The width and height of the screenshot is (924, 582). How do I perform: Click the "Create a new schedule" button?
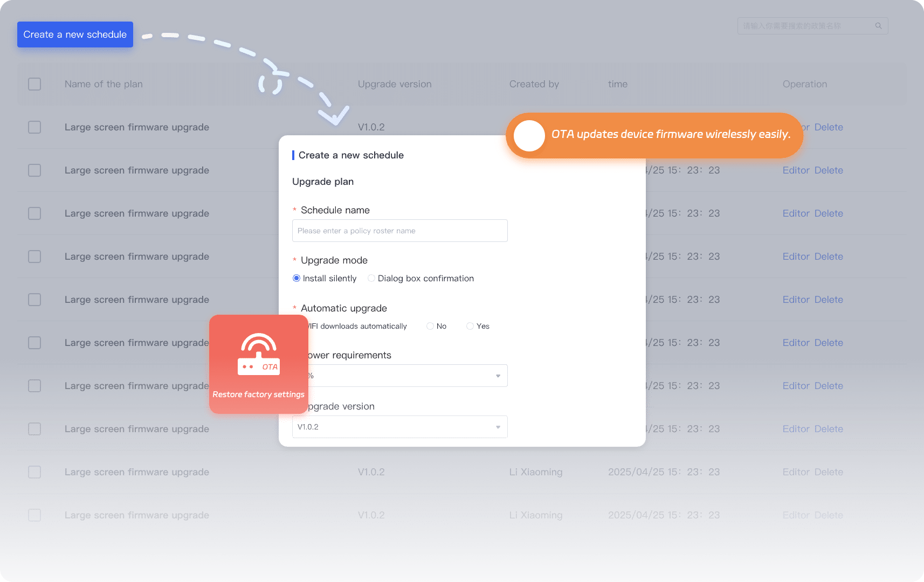pyautogui.click(x=74, y=34)
